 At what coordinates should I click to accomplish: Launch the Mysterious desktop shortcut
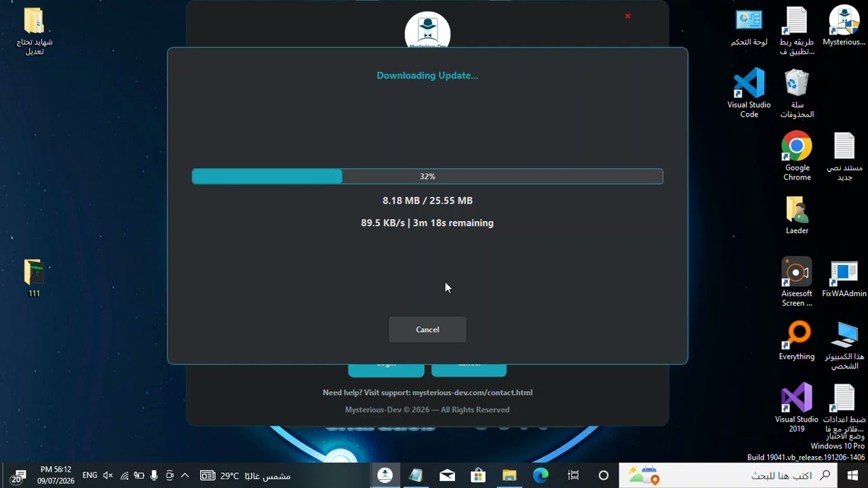pyautogui.click(x=844, y=27)
